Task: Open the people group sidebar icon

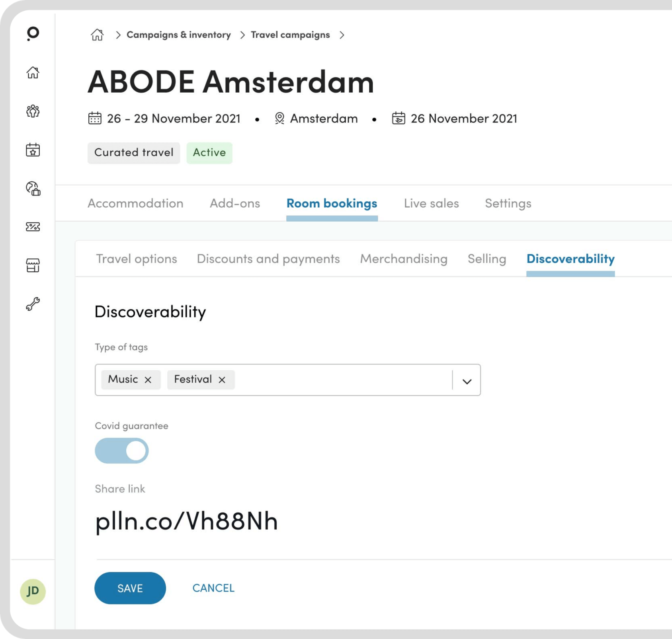Action: [x=33, y=111]
